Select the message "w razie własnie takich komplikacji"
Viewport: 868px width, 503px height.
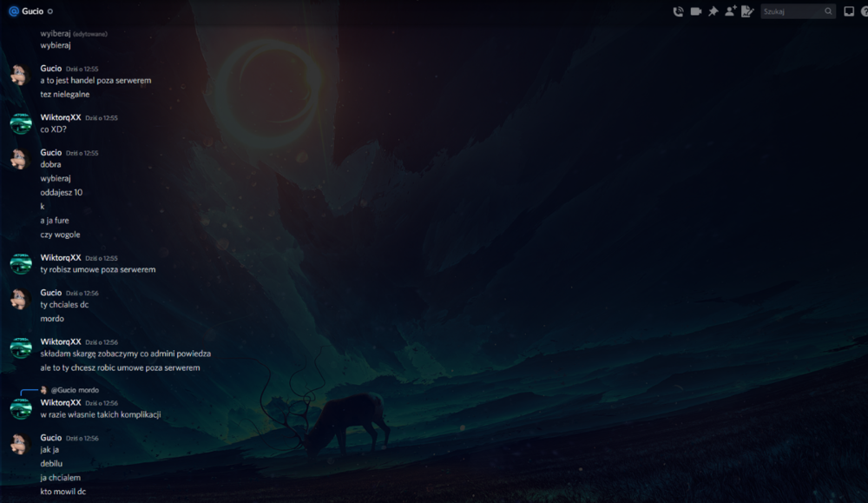pos(101,415)
